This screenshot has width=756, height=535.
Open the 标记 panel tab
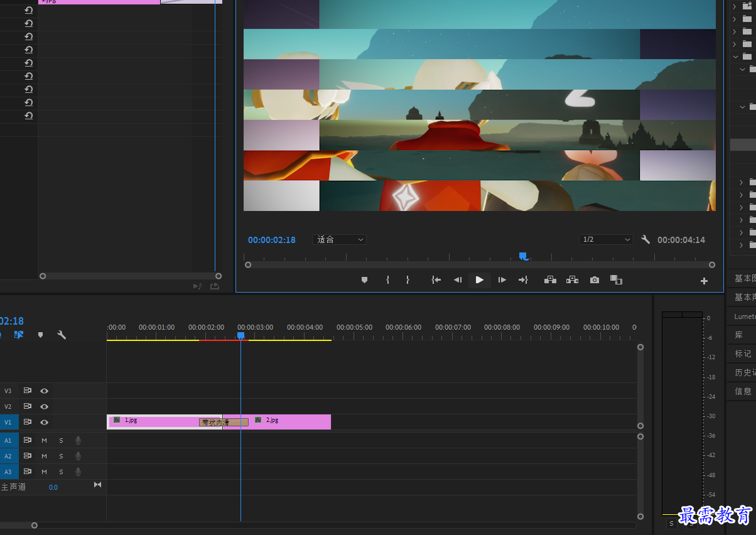pyautogui.click(x=743, y=354)
